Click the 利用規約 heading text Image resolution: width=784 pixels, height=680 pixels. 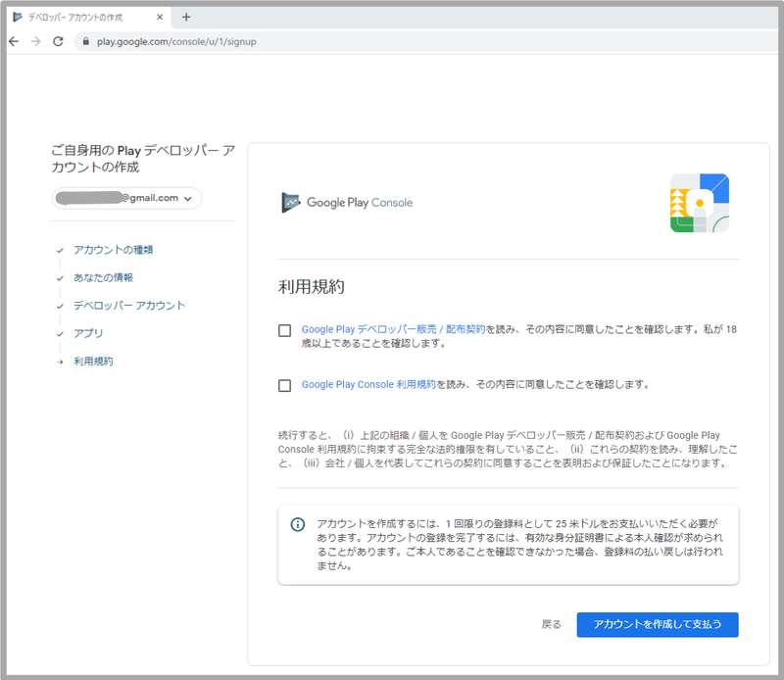(x=311, y=286)
